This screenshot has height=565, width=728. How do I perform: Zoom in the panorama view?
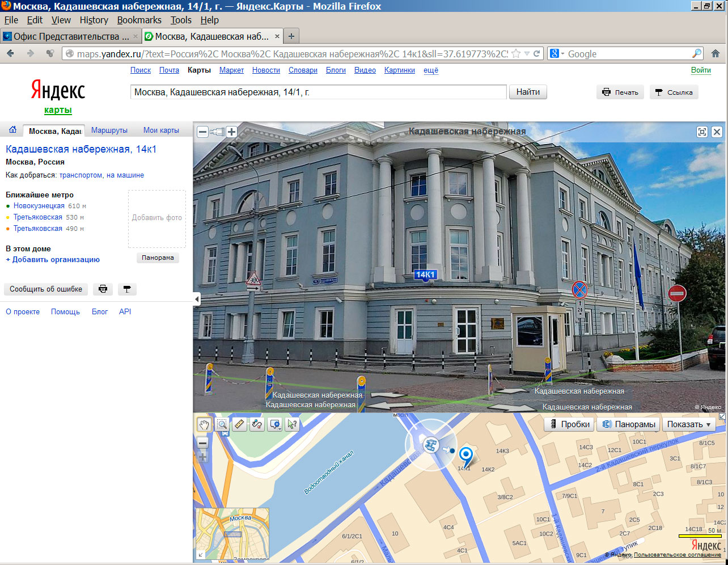[x=231, y=132]
